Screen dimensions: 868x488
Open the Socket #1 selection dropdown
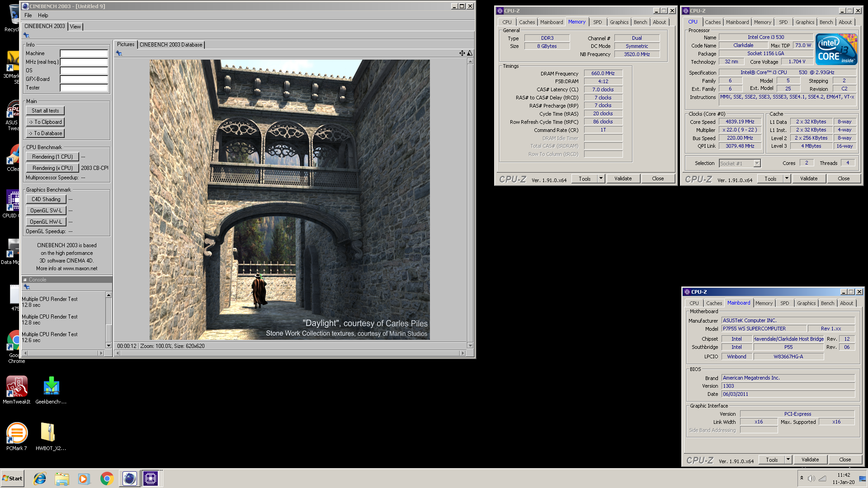tap(740, 164)
